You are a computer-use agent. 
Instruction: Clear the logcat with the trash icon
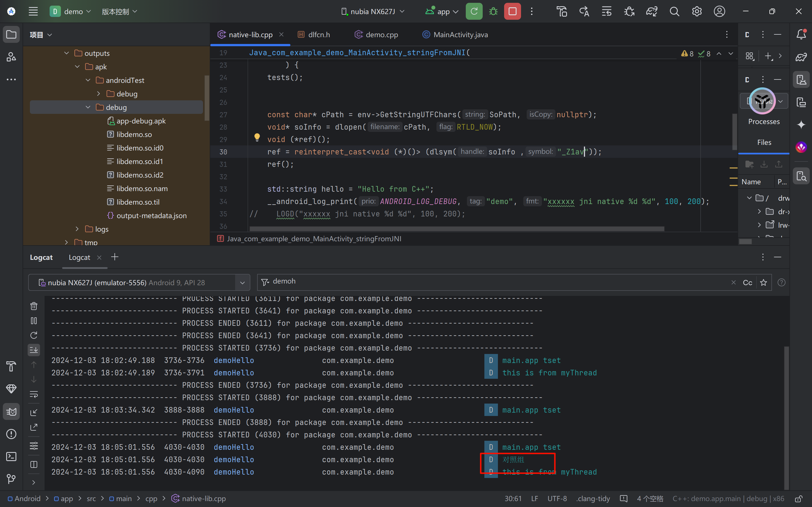(34, 306)
